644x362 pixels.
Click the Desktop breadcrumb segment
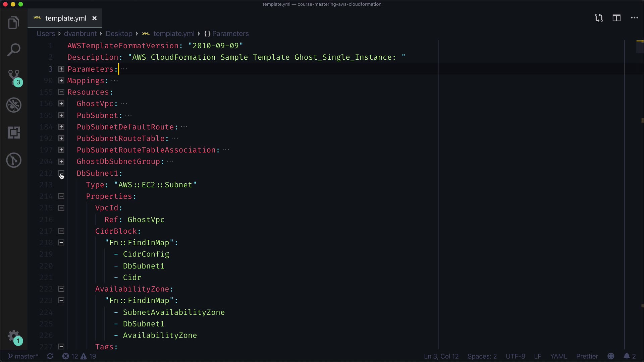pos(119,34)
